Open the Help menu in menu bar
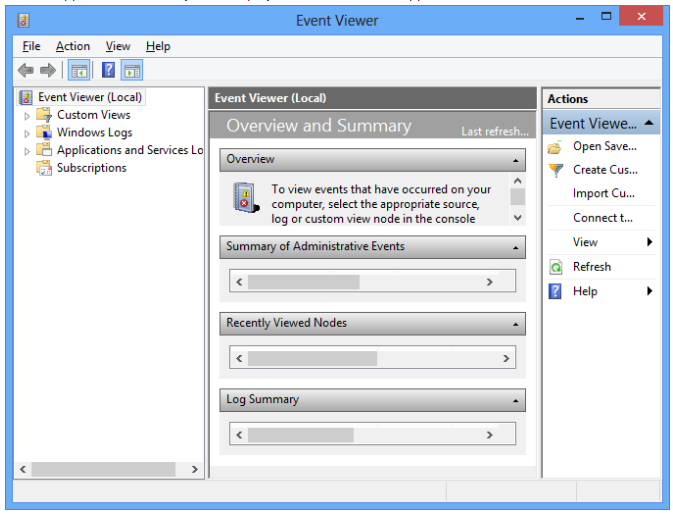Viewport: 673px width, 514px height. coord(158,46)
